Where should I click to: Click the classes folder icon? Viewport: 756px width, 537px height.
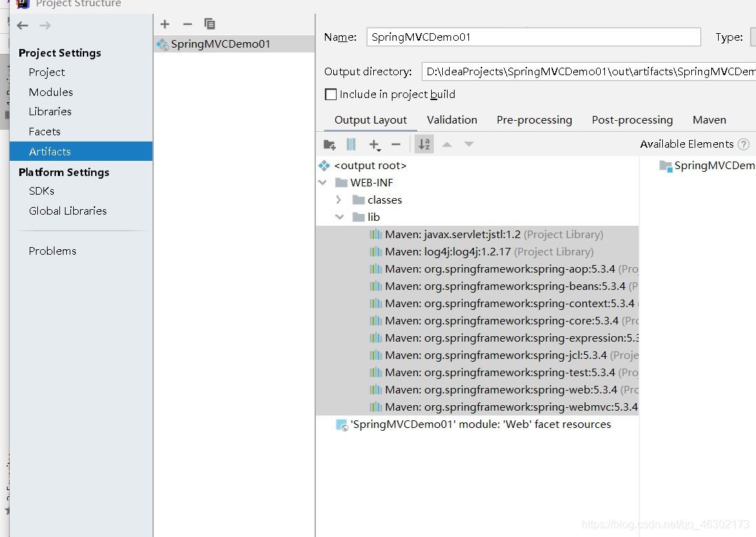tap(358, 199)
